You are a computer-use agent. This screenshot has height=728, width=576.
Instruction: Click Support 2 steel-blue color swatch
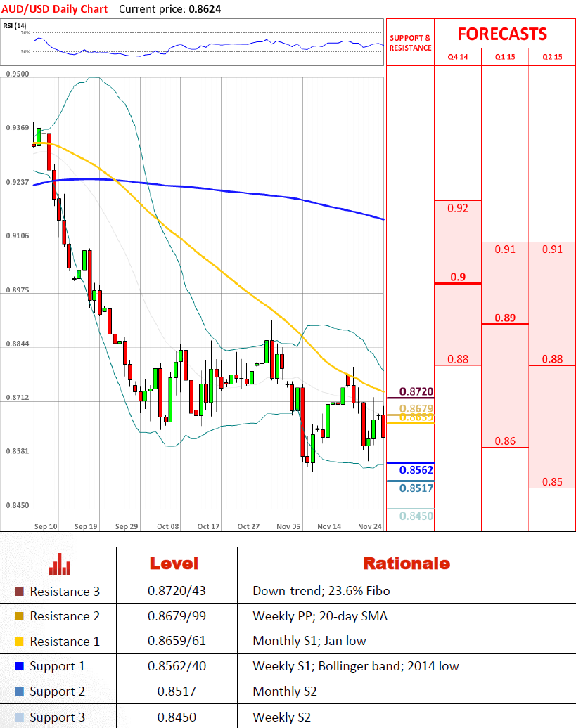click(19, 691)
